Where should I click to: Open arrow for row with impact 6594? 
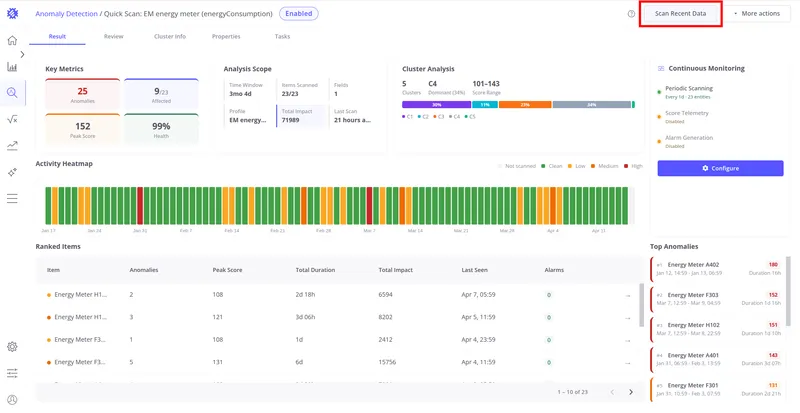(x=628, y=295)
